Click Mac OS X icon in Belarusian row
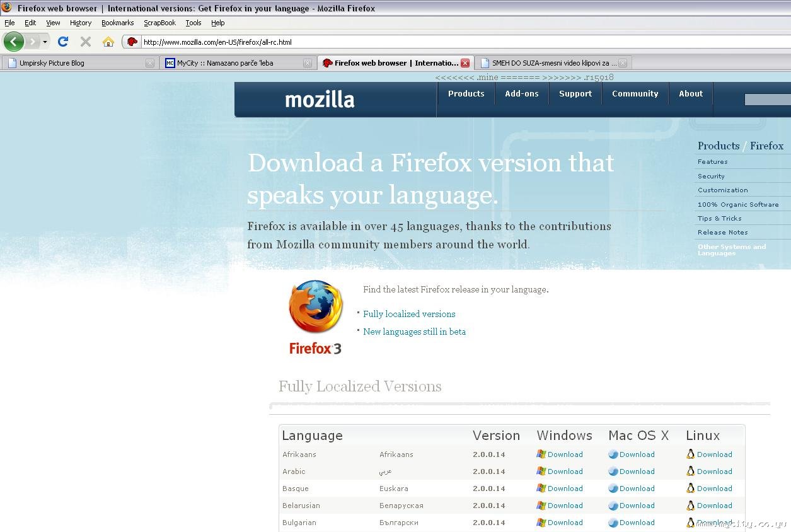 tap(613, 506)
